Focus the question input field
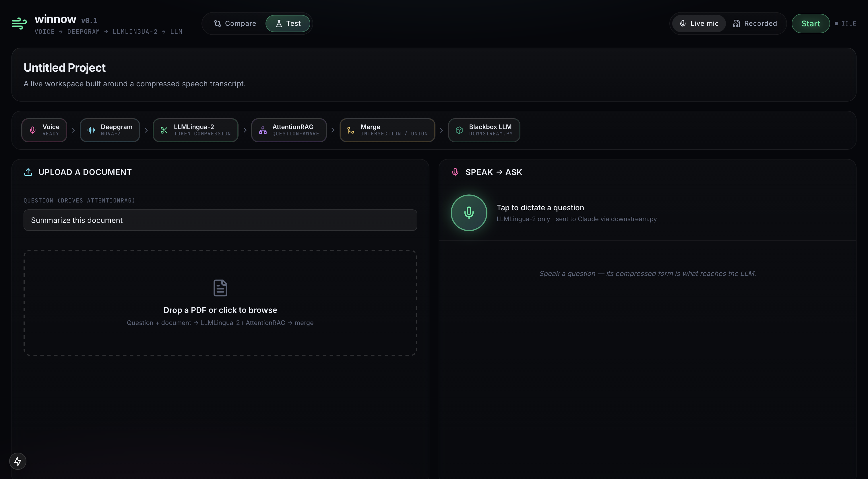This screenshot has width=868, height=479. click(x=220, y=220)
